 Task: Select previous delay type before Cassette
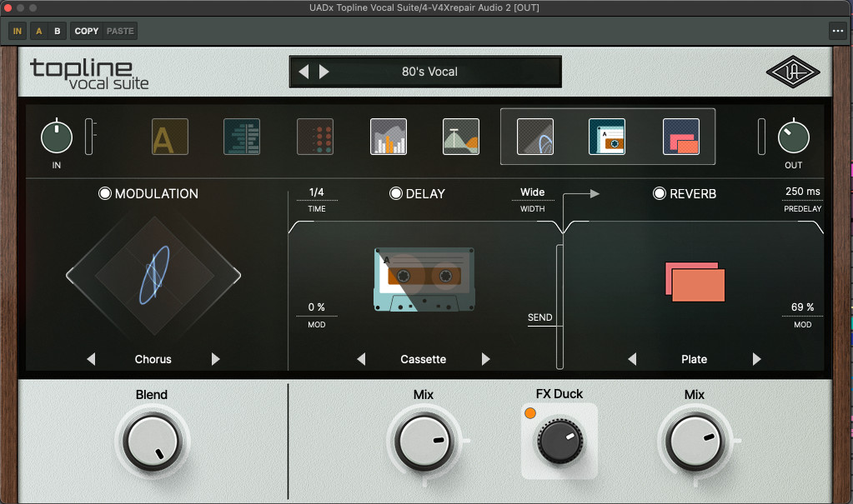point(361,359)
